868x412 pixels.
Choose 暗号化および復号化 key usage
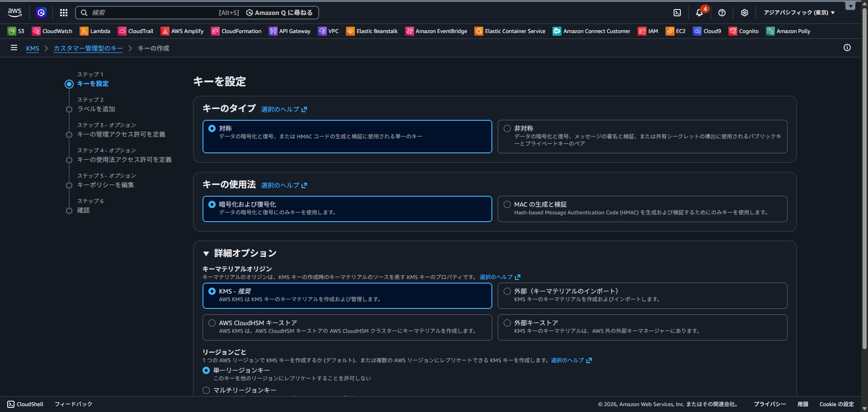coord(347,209)
